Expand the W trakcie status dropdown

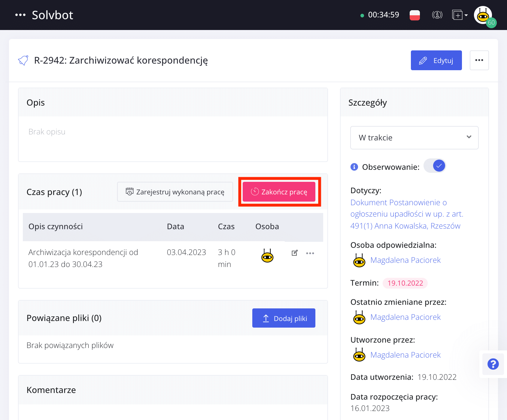(x=414, y=138)
